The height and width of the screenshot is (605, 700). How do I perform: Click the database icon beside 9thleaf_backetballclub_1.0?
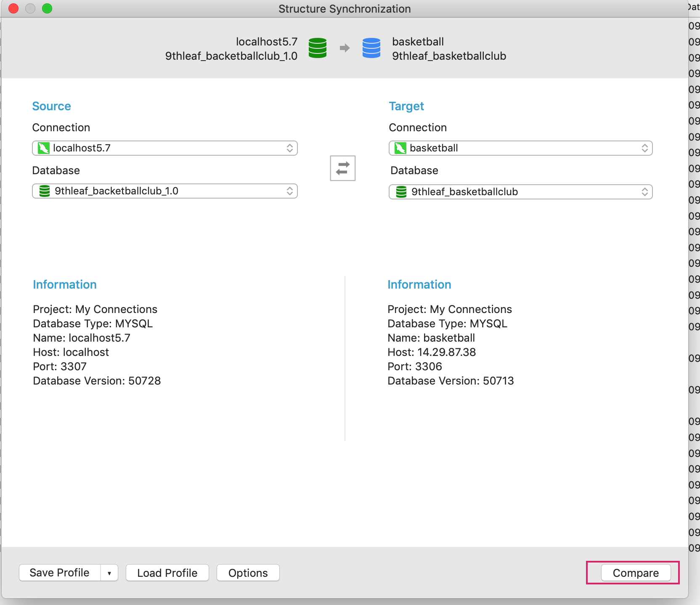[x=44, y=191]
